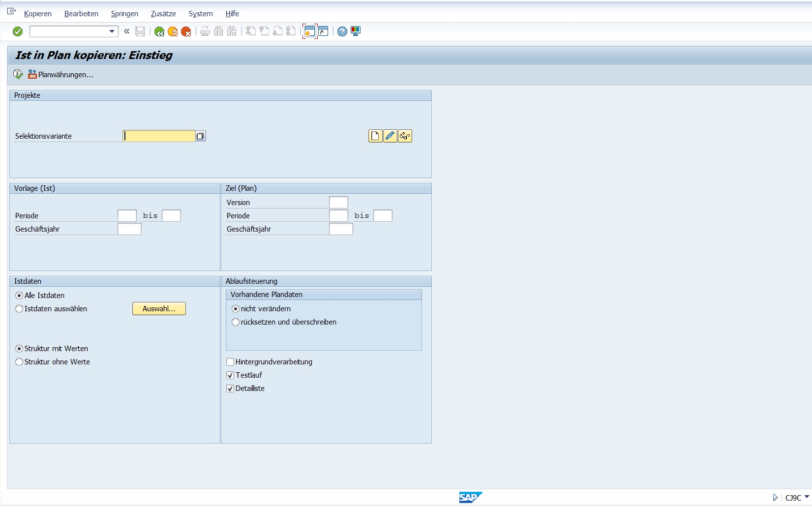Viewport: 812px width, 506px height.
Task: Click the green Back icon
Action: [x=159, y=31]
